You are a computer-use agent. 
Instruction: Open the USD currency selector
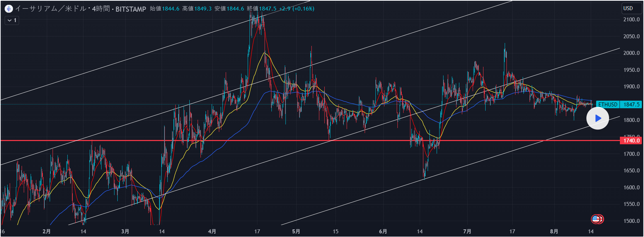(x=628, y=8)
